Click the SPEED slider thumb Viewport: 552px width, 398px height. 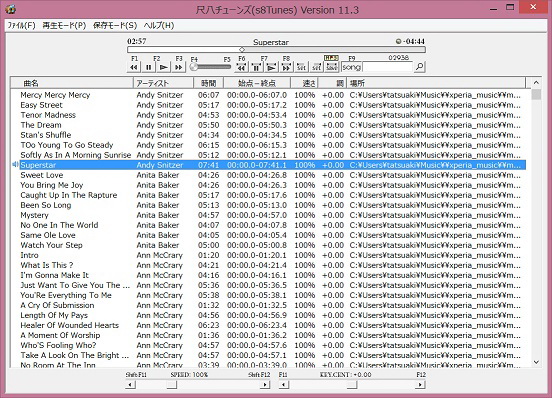click(171, 385)
